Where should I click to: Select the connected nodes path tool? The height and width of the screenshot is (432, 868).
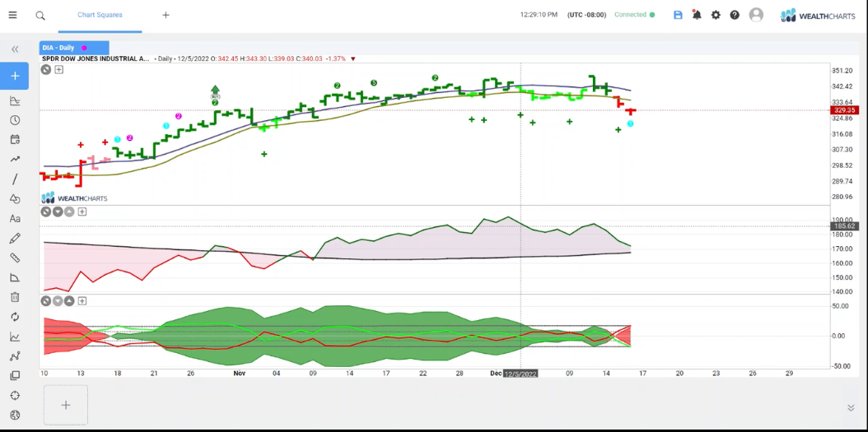click(x=15, y=356)
